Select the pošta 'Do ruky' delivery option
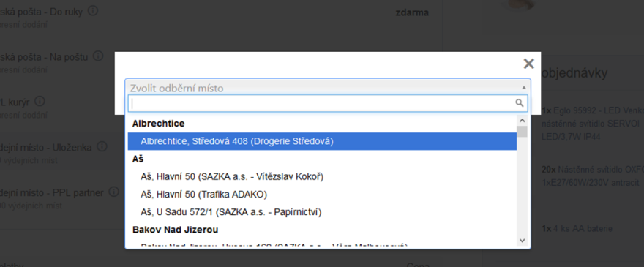 pyautogui.click(x=41, y=12)
